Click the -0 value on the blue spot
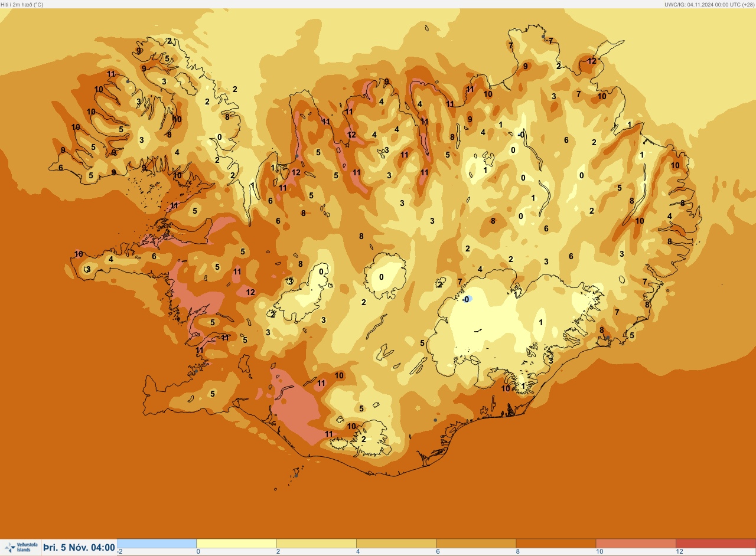The width and height of the screenshot is (756, 556). coord(466,299)
